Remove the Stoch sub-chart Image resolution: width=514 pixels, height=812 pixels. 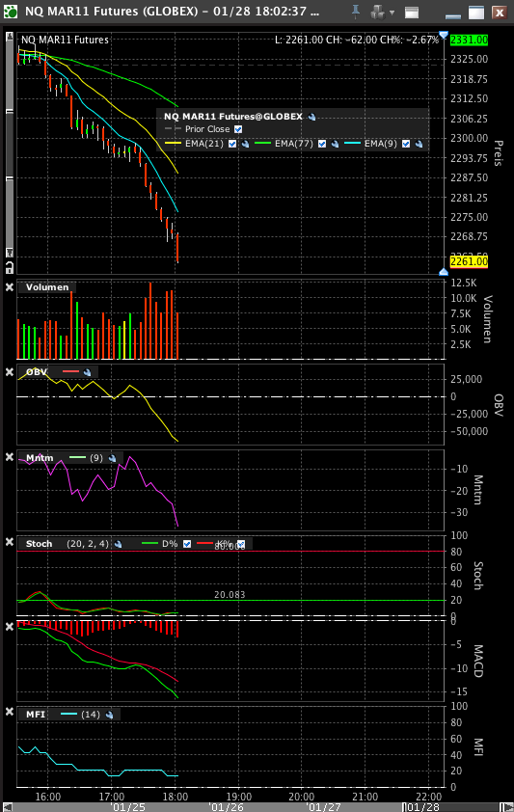pyautogui.click(x=10, y=542)
